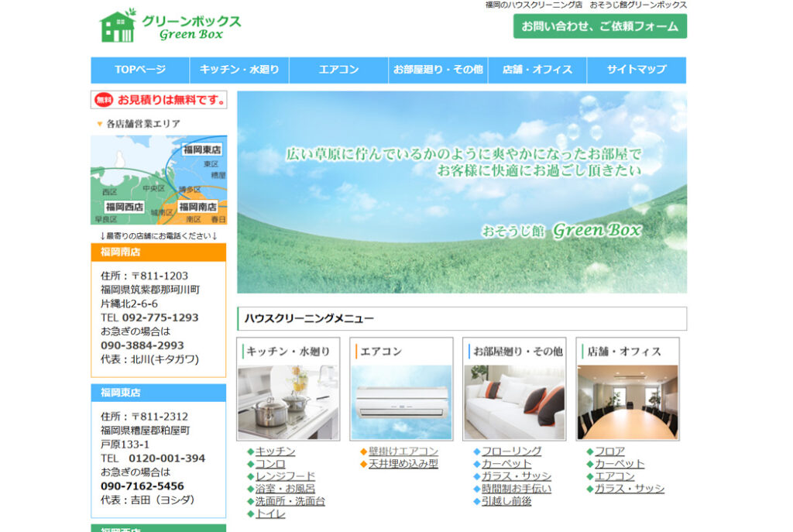Open the 壁掛けエアコン link

click(403, 451)
